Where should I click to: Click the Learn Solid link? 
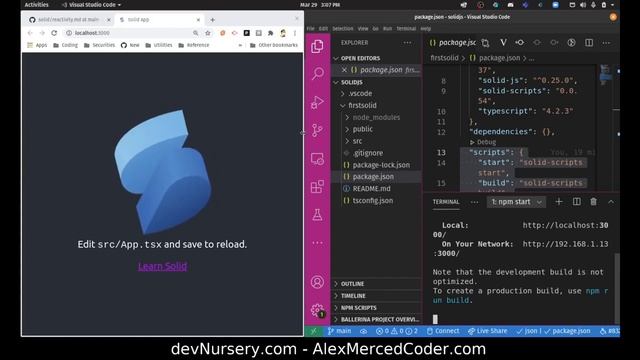click(x=162, y=267)
